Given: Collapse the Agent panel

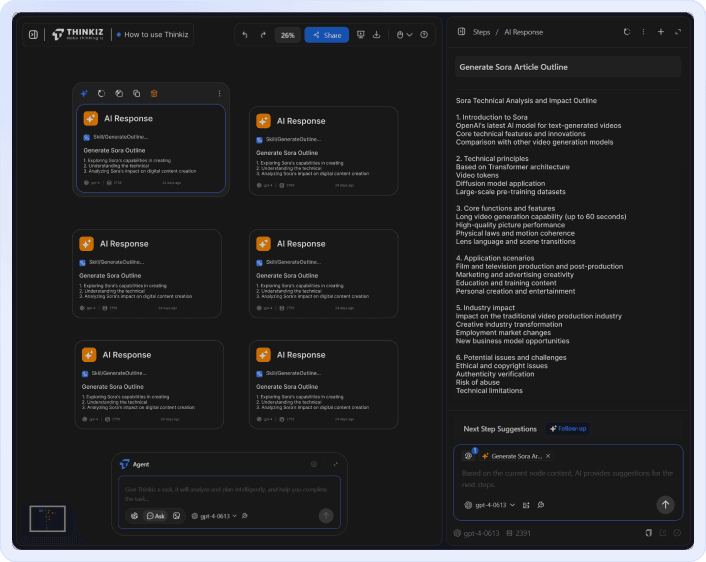Looking at the screenshot, I should (x=335, y=464).
